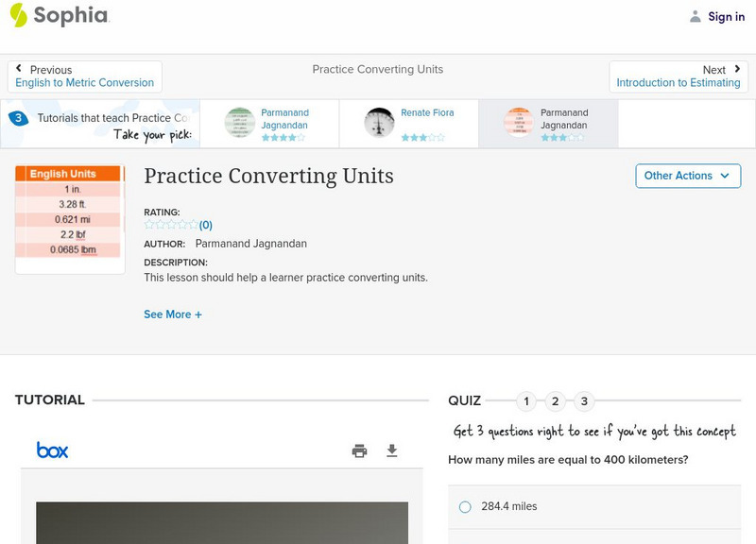Switch to quiz question 2

pos(555,401)
